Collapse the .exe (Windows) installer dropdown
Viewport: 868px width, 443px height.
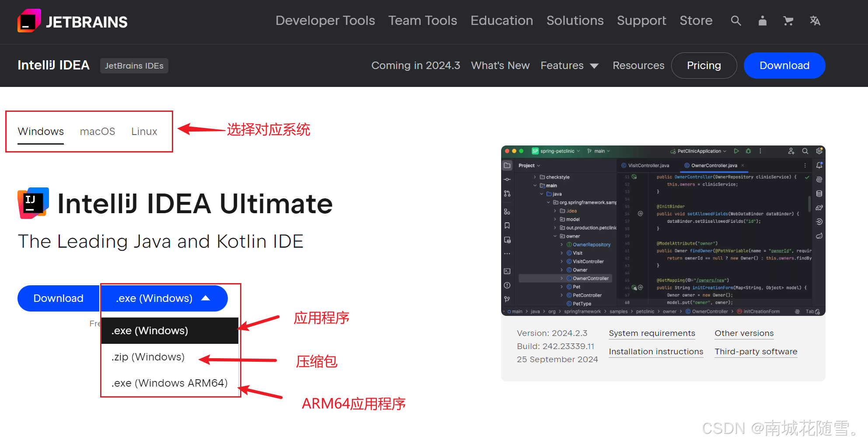tap(164, 298)
